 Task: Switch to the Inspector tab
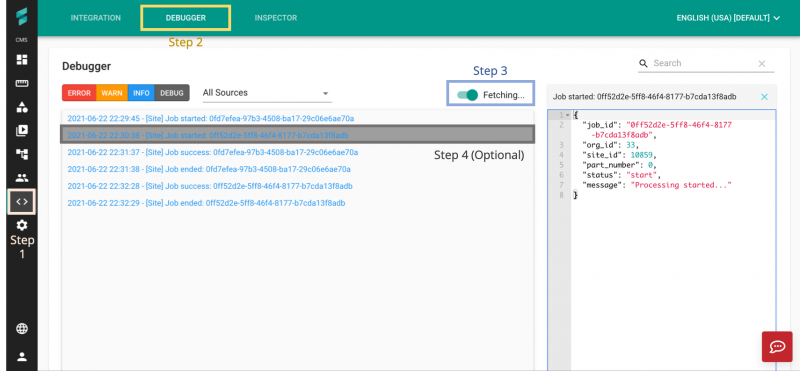[x=276, y=18]
